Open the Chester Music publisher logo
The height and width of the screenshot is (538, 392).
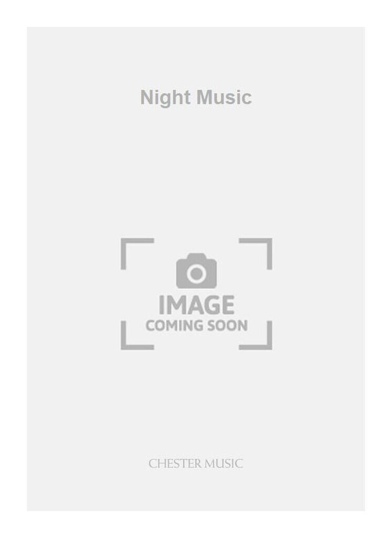(x=196, y=463)
